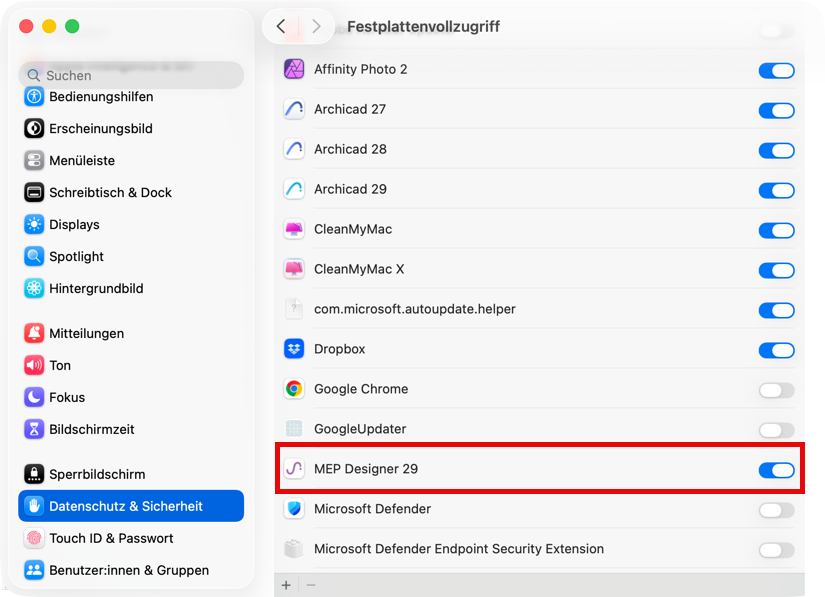This screenshot has width=825, height=597.
Task: Click the back navigation arrow
Action: tap(281, 27)
